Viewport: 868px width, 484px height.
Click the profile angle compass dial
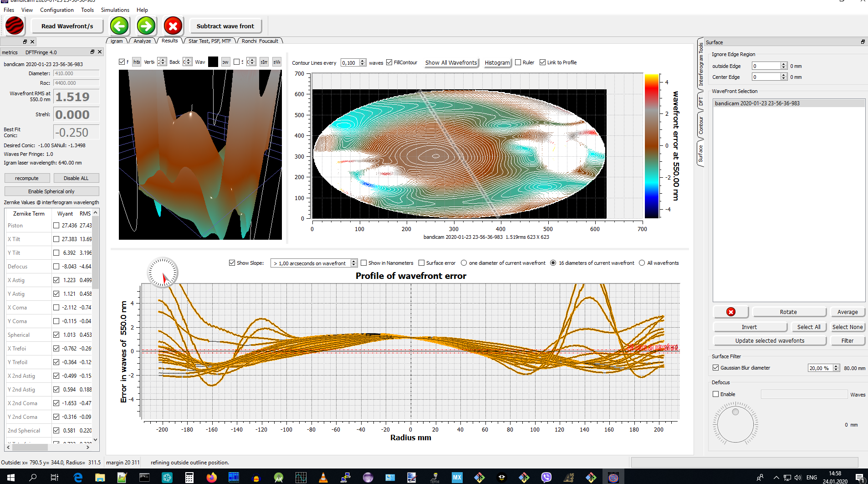[x=163, y=273]
